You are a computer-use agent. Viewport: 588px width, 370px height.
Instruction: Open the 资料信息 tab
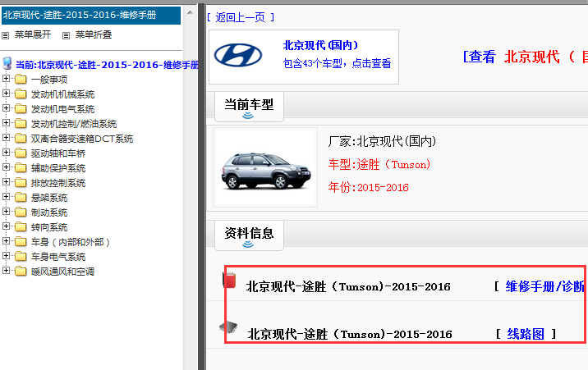tap(249, 235)
